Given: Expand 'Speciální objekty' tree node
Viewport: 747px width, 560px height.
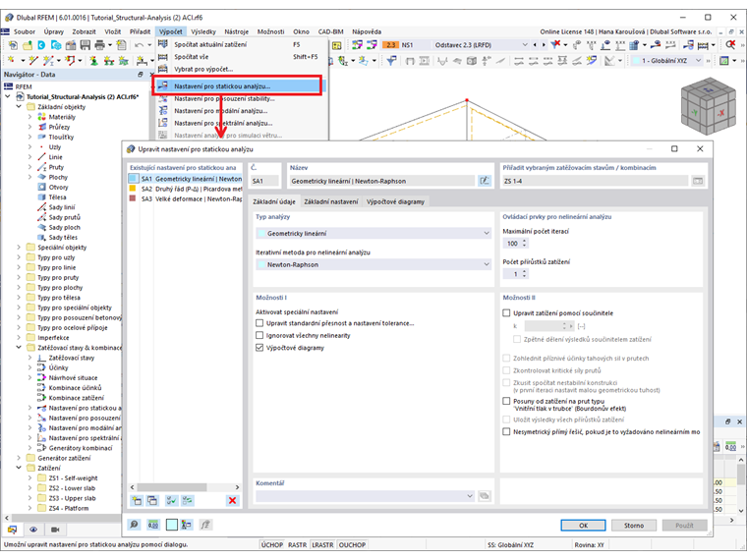Looking at the screenshot, I should (19, 248).
